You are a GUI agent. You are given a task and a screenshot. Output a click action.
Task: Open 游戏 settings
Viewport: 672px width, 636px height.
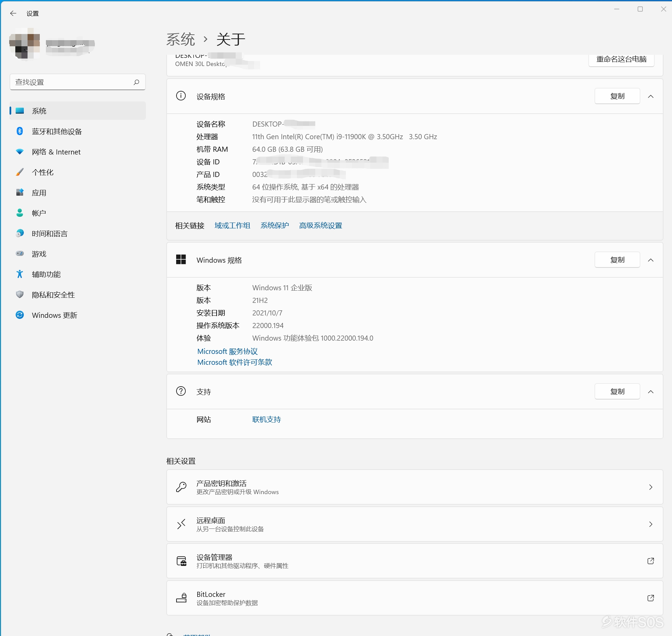point(78,254)
